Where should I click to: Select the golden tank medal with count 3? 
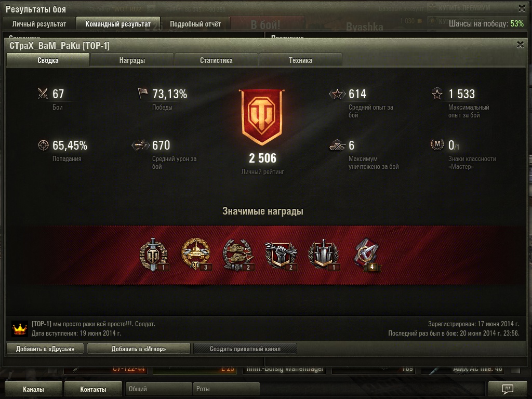(196, 255)
